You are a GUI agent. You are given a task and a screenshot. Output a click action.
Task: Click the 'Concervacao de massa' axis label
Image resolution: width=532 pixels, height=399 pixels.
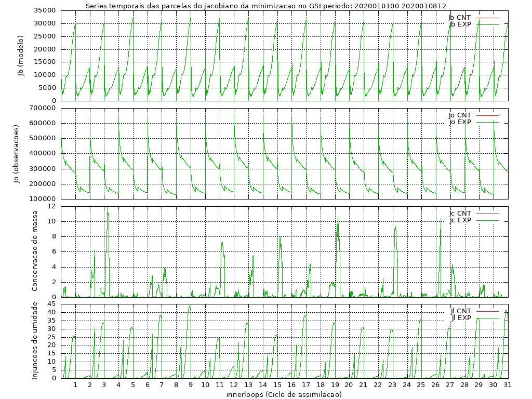(35, 251)
